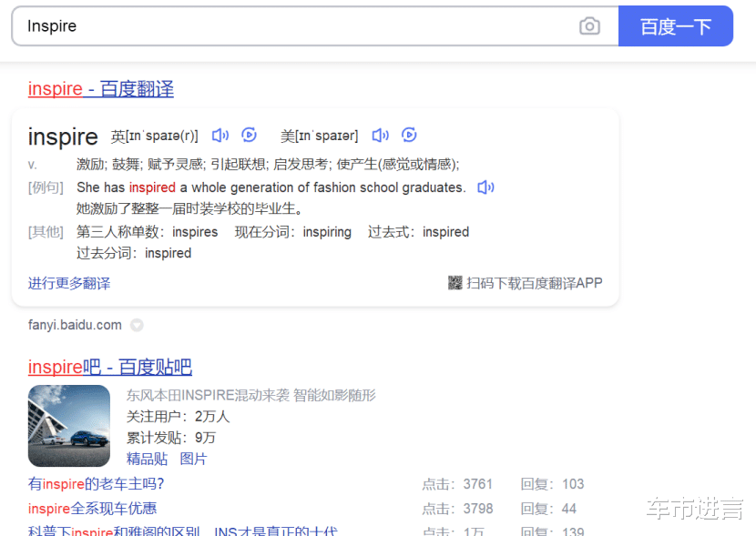This screenshot has height=536, width=756.
Task: Click 点击: 3761 count
Action: coord(457,484)
